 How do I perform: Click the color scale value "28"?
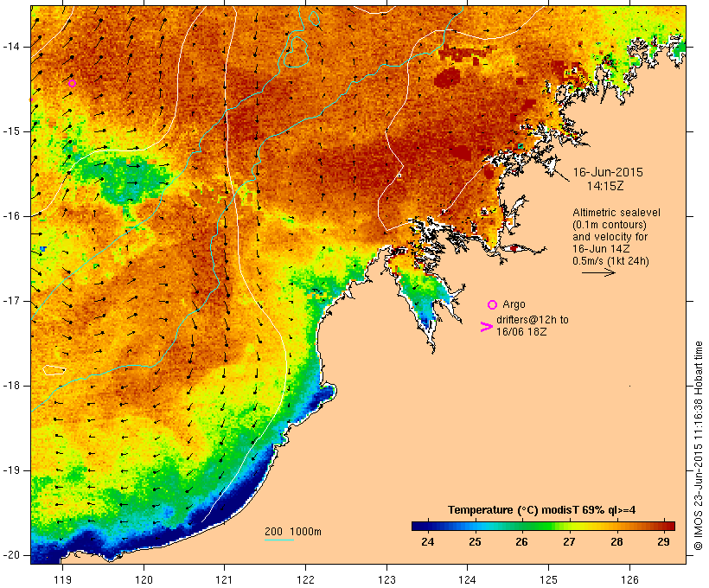coord(616,542)
